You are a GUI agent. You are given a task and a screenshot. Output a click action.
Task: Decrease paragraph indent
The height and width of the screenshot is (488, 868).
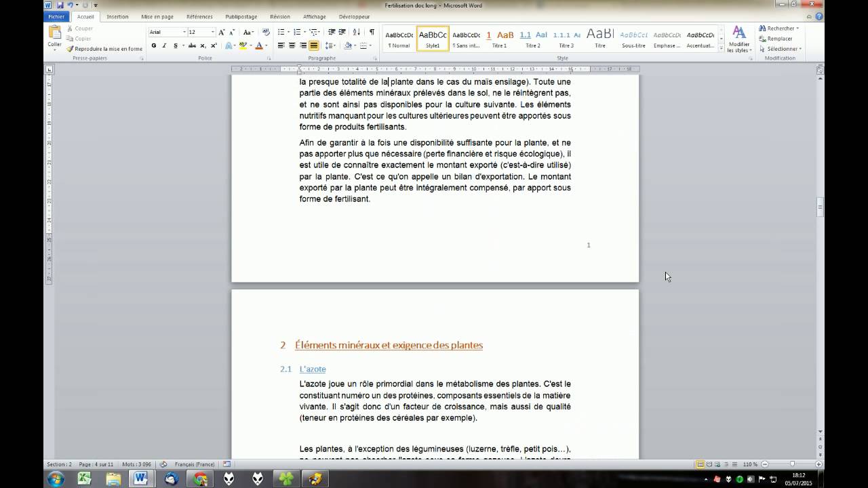point(332,32)
